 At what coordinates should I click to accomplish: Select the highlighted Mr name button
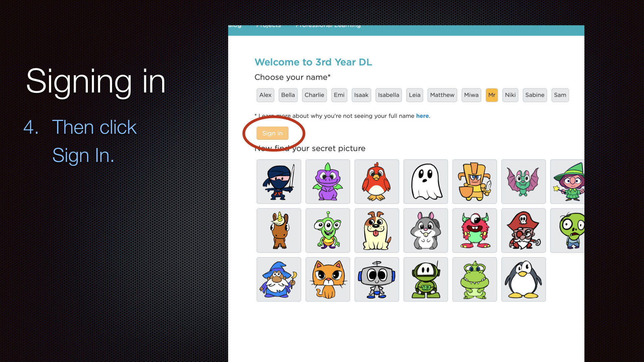pyautogui.click(x=492, y=95)
